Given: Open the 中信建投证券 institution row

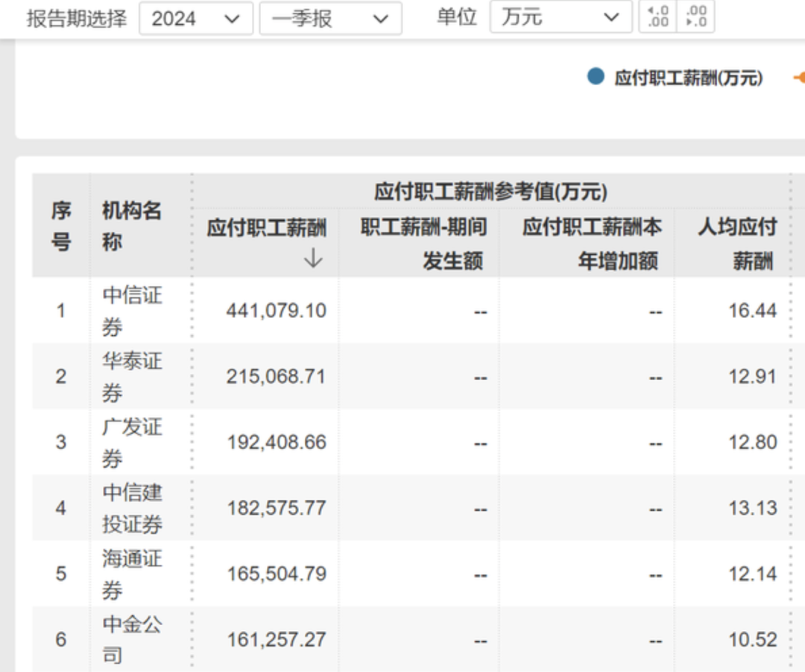Looking at the screenshot, I should click(x=132, y=508).
